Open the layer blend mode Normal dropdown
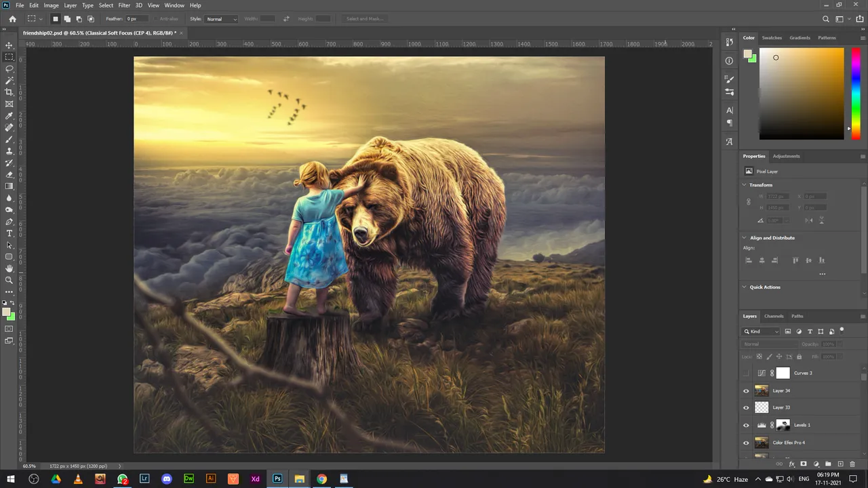The image size is (868, 488). click(770, 344)
